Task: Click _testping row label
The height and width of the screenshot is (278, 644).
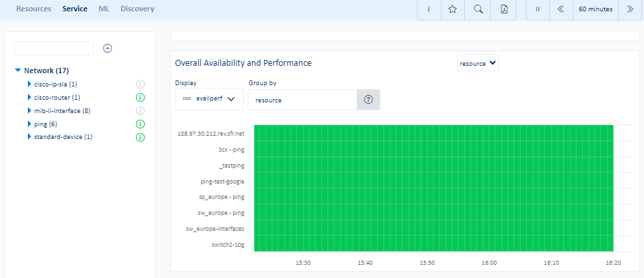Action: (x=232, y=166)
